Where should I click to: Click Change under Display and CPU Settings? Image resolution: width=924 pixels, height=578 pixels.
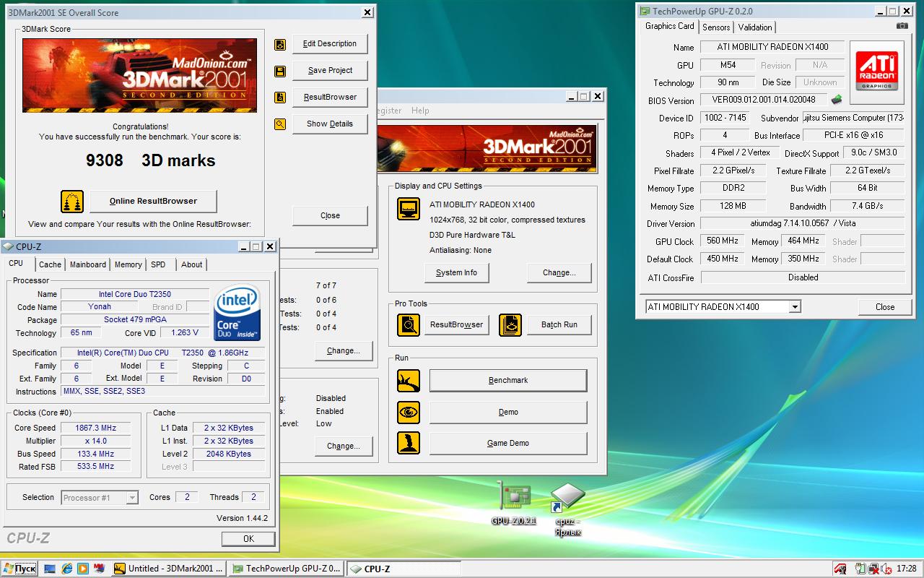coord(559,273)
